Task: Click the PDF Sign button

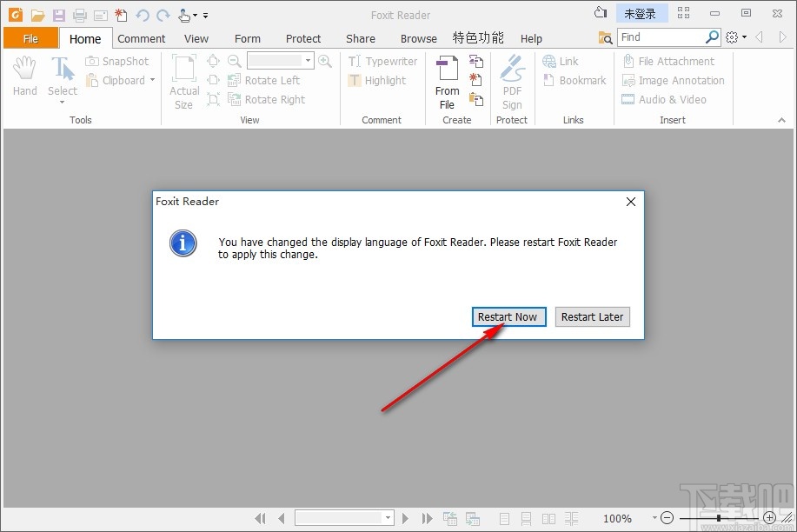Action: [512, 83]
